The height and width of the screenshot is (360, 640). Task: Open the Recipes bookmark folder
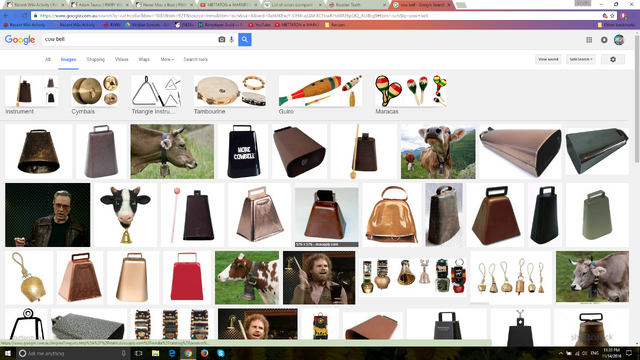point(335,25)
